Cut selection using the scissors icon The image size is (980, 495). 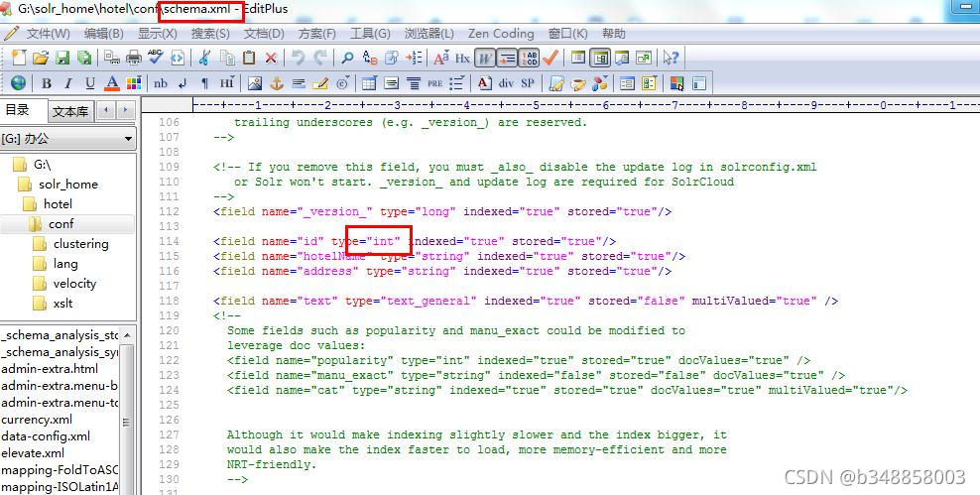click(x=204, y=58)
